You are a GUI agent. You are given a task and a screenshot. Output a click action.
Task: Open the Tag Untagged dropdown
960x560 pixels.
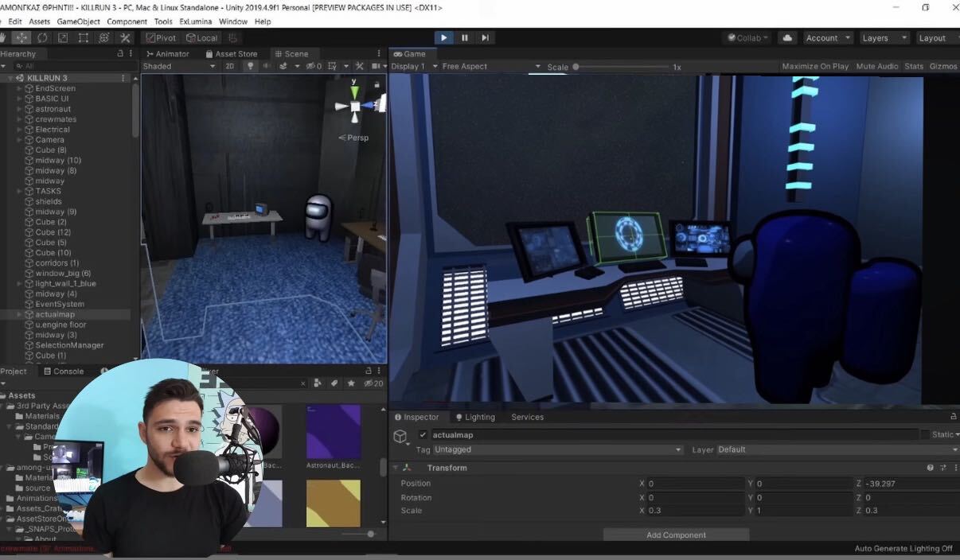coord(557,449)
